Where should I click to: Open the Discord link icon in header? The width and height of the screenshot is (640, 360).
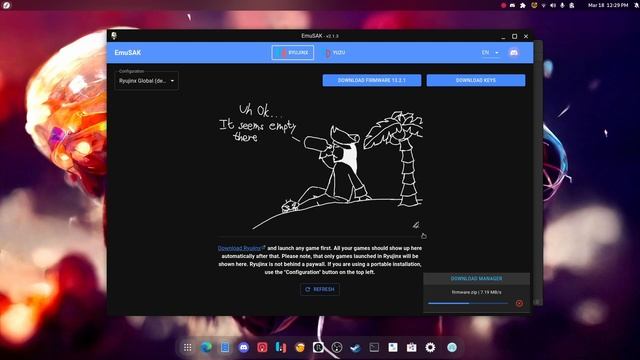(514, 53)
